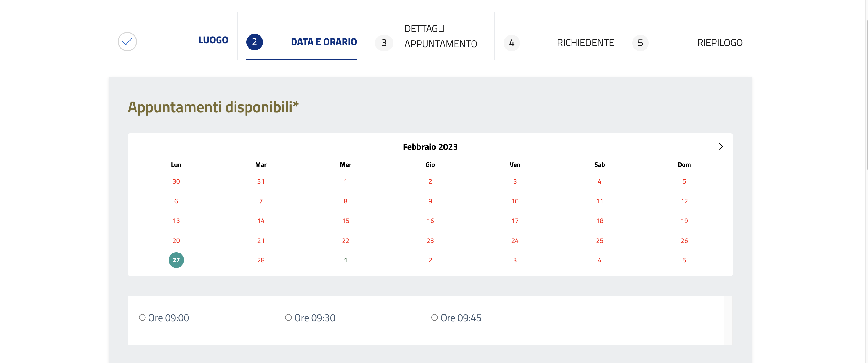868x363 pixels.
Task: Click the time slots panel scrollbar
Action: [x=728, y=320]
